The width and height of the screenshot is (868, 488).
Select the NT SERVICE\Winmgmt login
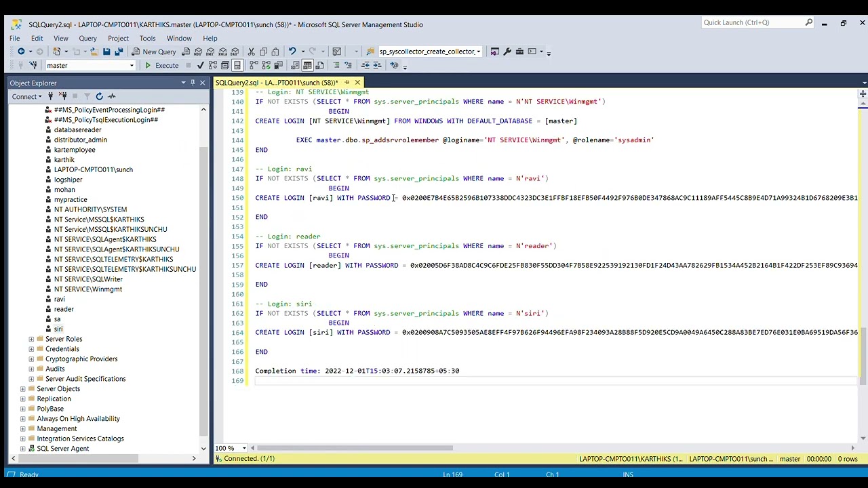pos(88,289)
